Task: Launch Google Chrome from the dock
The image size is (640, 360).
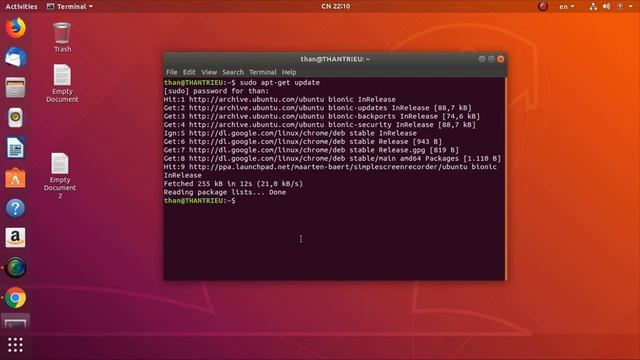Action: click(x=16, y=298)
